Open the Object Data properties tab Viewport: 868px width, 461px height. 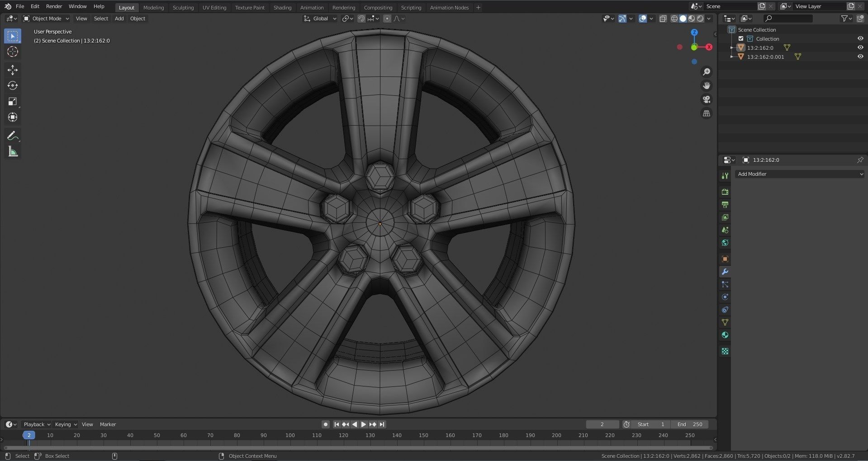click(x=725, y=322)
